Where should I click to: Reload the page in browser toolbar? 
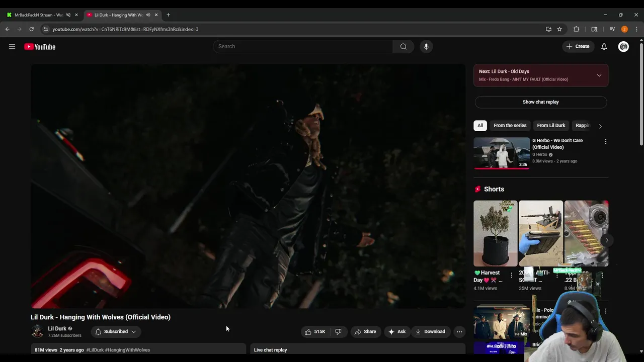click(31, 29)
